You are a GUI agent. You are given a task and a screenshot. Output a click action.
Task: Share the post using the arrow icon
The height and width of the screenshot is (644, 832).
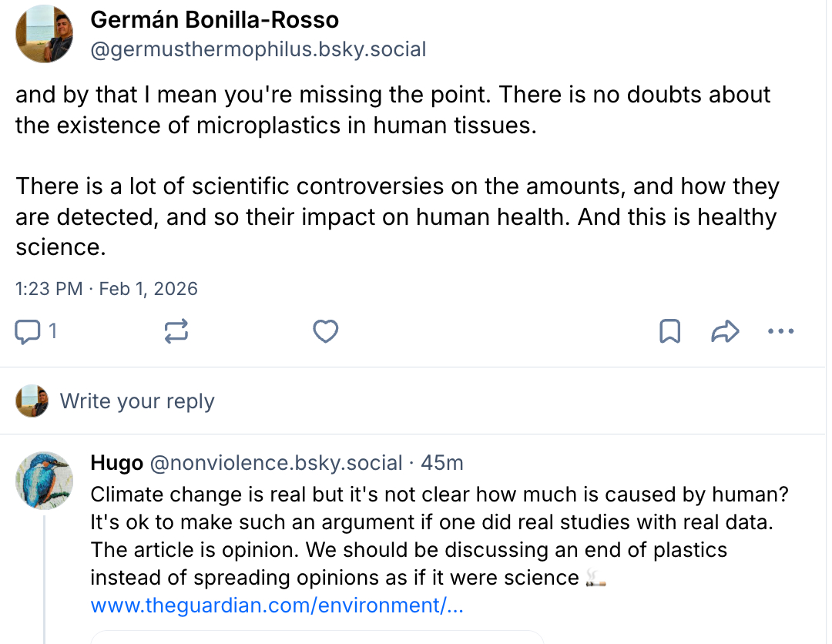point(725,331)
